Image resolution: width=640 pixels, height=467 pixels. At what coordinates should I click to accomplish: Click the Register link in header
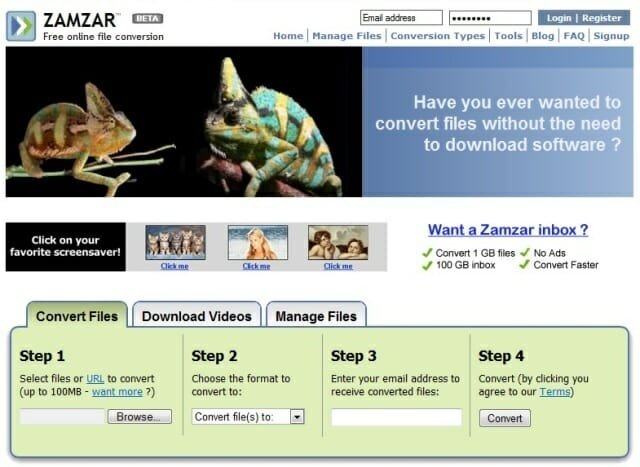pos(602,18)
